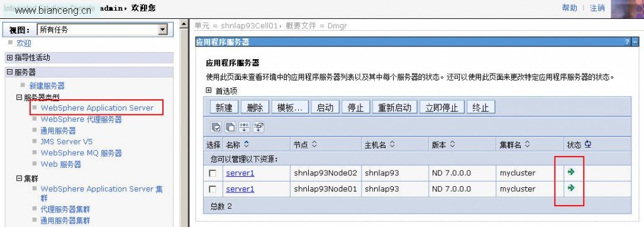Open the 帮助 link at top right

[569, 8]
